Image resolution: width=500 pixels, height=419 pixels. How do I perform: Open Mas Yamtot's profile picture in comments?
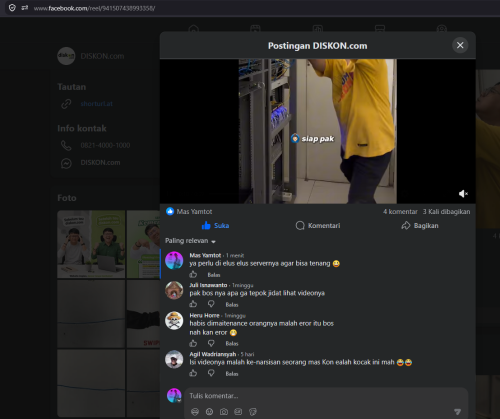click(x=174, y=260)
